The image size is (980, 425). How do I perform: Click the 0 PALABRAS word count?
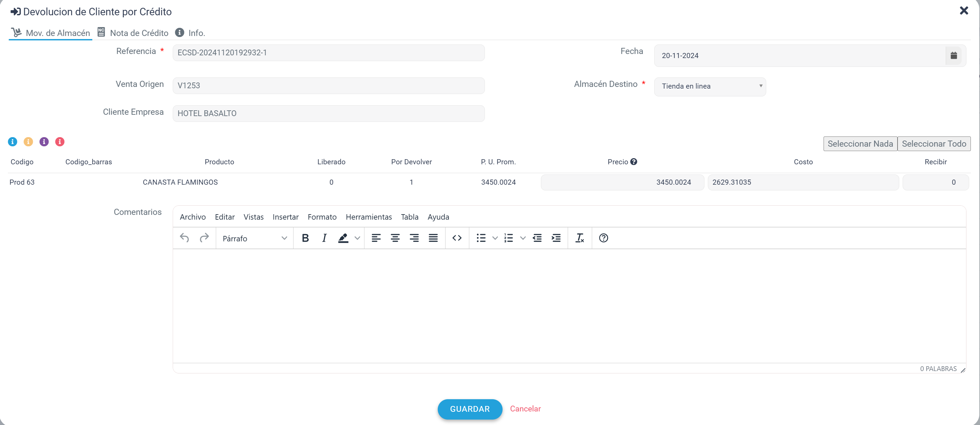coord(938,369)
